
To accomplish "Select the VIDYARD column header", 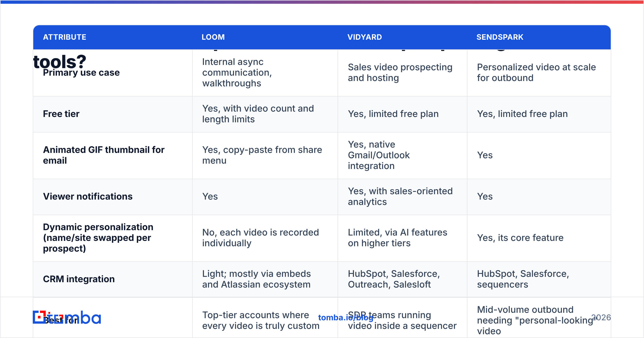I will [365, 37].
